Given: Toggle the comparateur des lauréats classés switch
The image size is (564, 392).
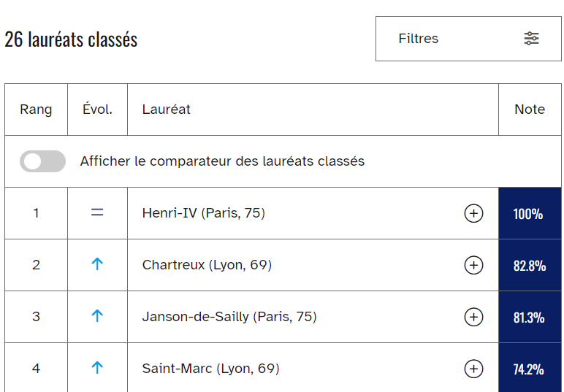Looking at the screenshot, I should [x=42, y=161].
